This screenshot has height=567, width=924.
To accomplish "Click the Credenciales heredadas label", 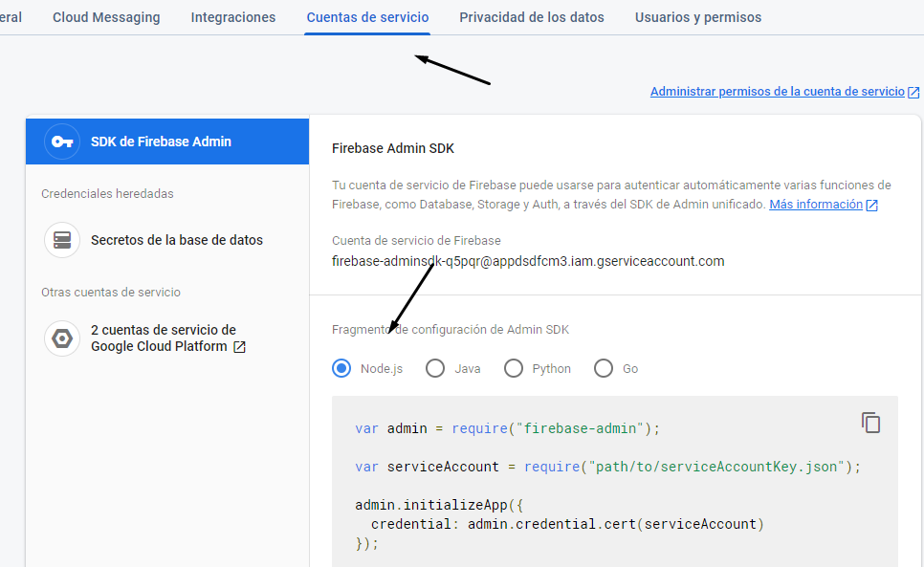I will [107, 194].
